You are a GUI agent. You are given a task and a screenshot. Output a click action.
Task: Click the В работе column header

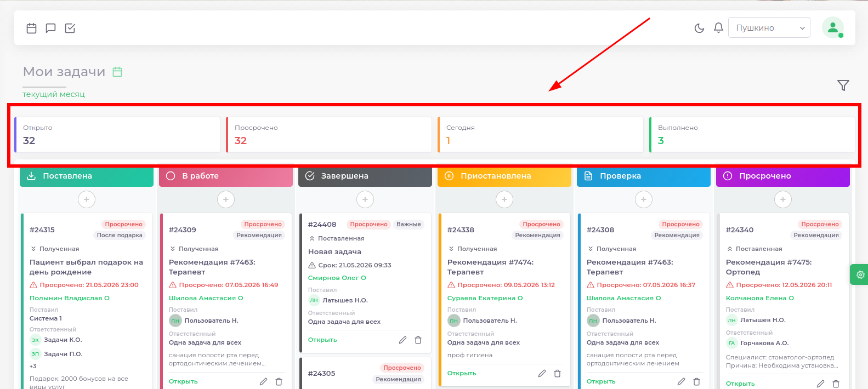(x=226, y=176)
